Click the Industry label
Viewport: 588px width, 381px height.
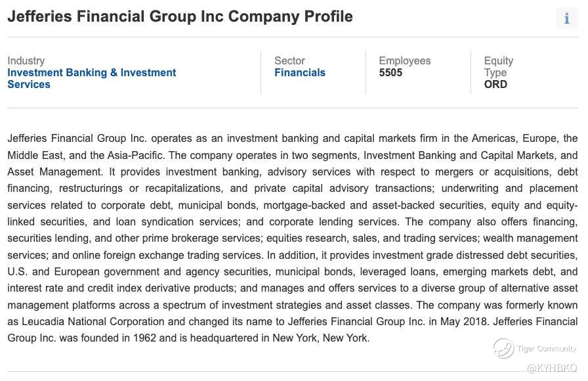point(26,60)
